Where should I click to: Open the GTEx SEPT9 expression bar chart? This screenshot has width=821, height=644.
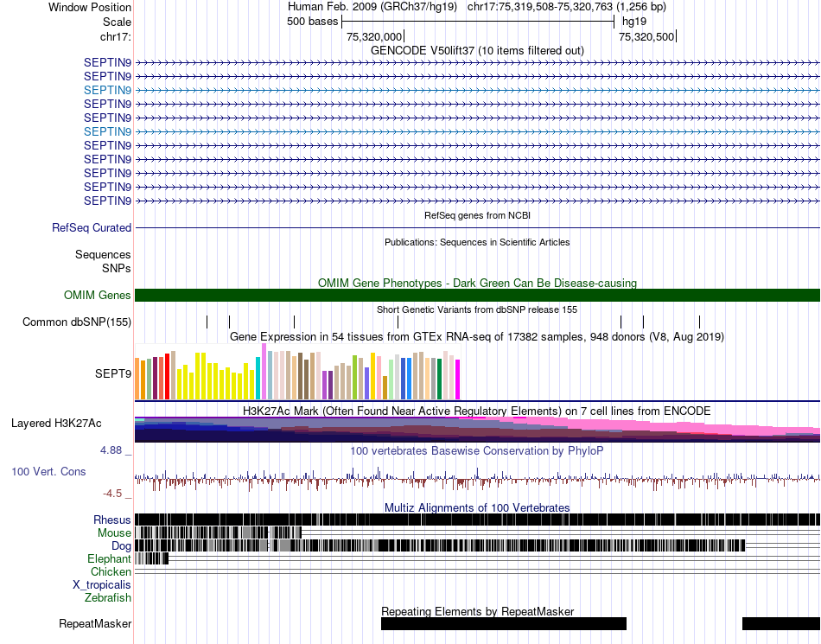pyautogui.click(x=297, y=372)
